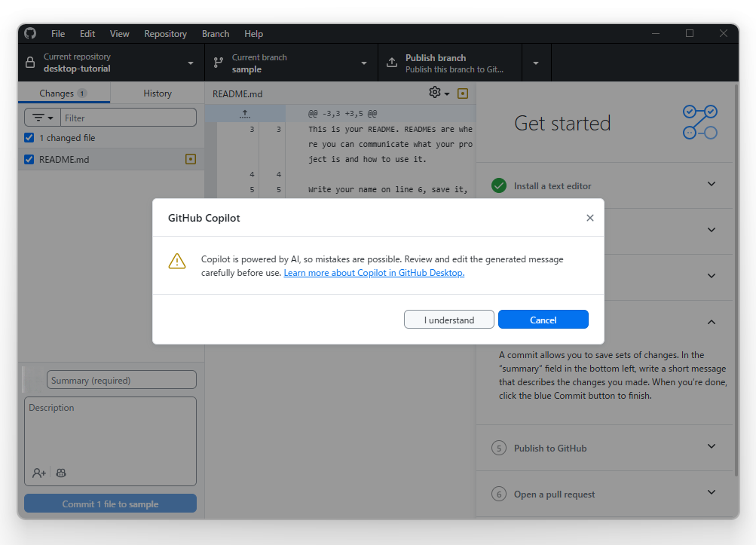Click the Copilot icon in the description box

click(x=60, y=473)
